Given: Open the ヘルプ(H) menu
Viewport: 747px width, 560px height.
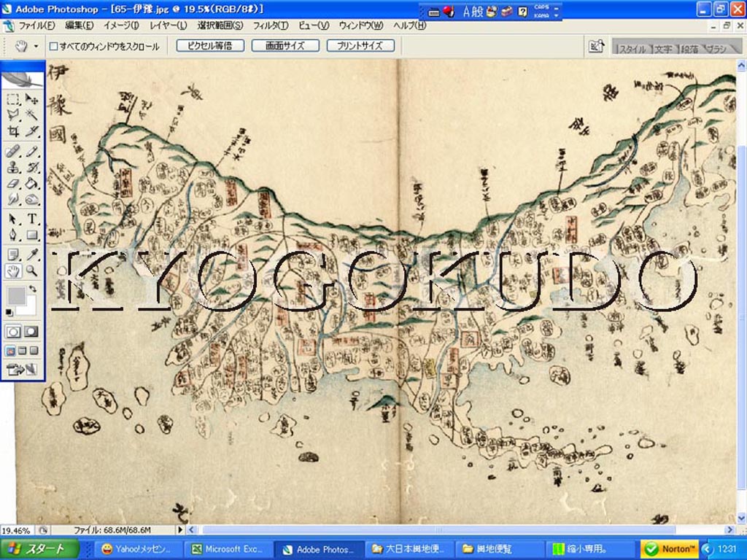Looking at the screenshot, I should coord(410,26).
